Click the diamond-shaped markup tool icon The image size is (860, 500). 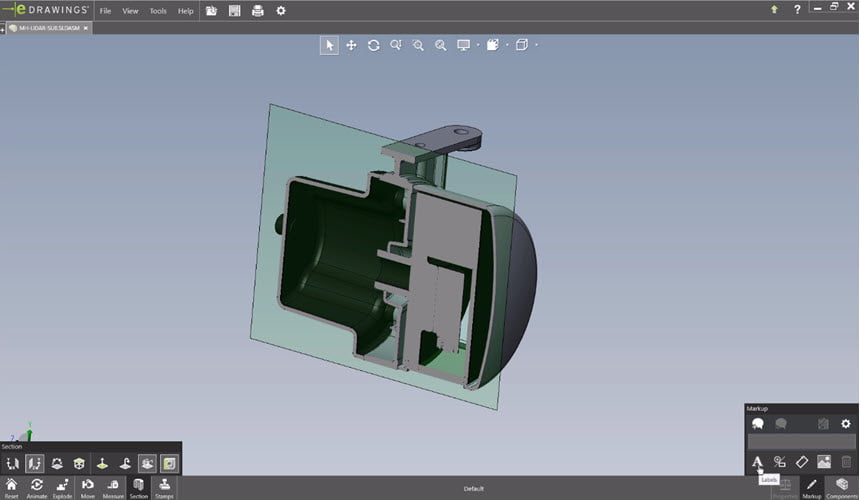(x=801, y=462)
